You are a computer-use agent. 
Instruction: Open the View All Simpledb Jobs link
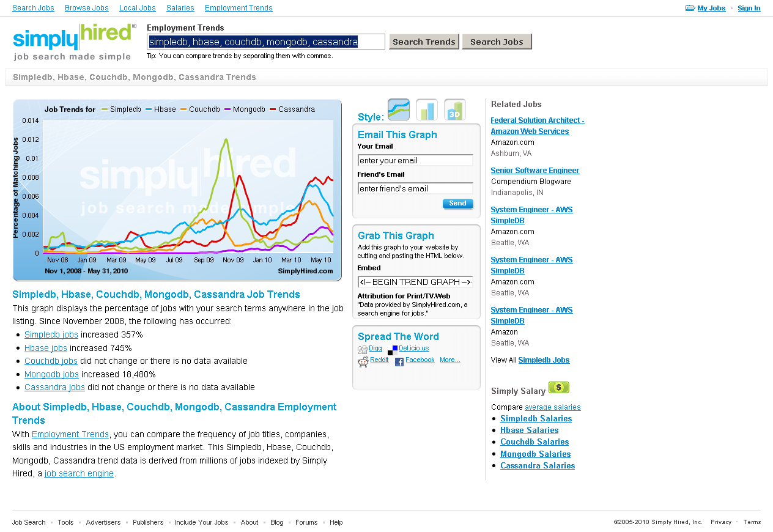(x=544, y=360)
